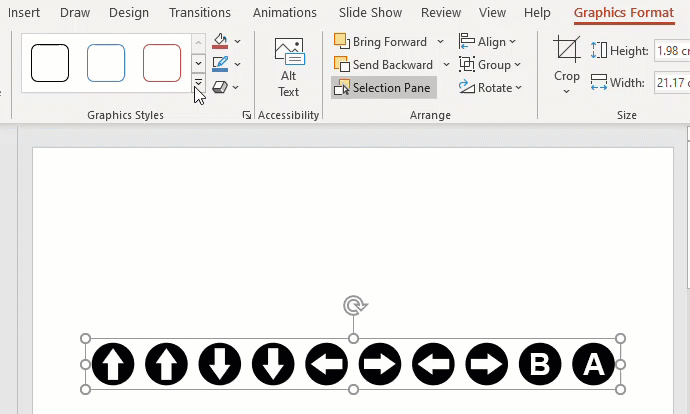The height and width of the screenshot is (414, 690).
Task: Expand the Graphics Styles gallery More arrow
Action: click(198, 84)
